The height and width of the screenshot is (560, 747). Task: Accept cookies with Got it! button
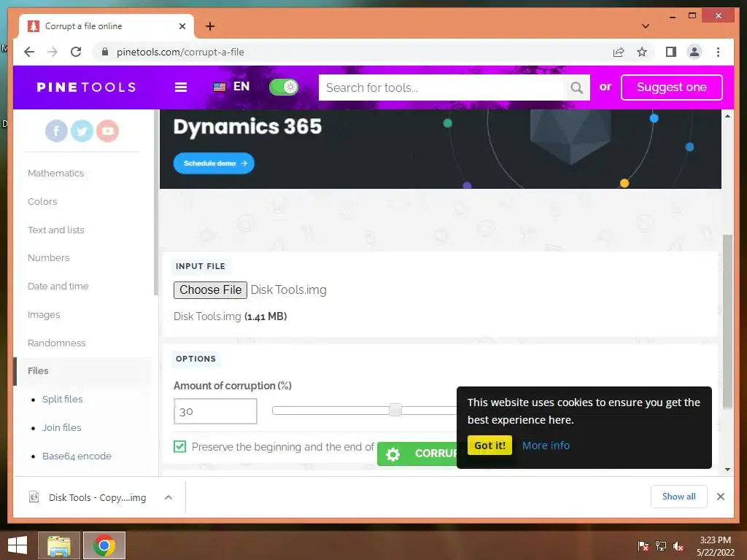[489, 446]
